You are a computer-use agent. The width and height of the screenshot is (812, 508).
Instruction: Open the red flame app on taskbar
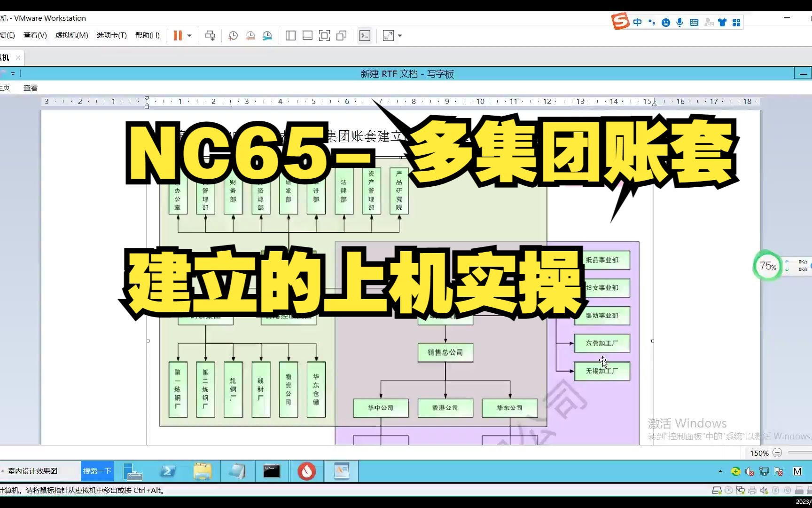coord(307,471)
